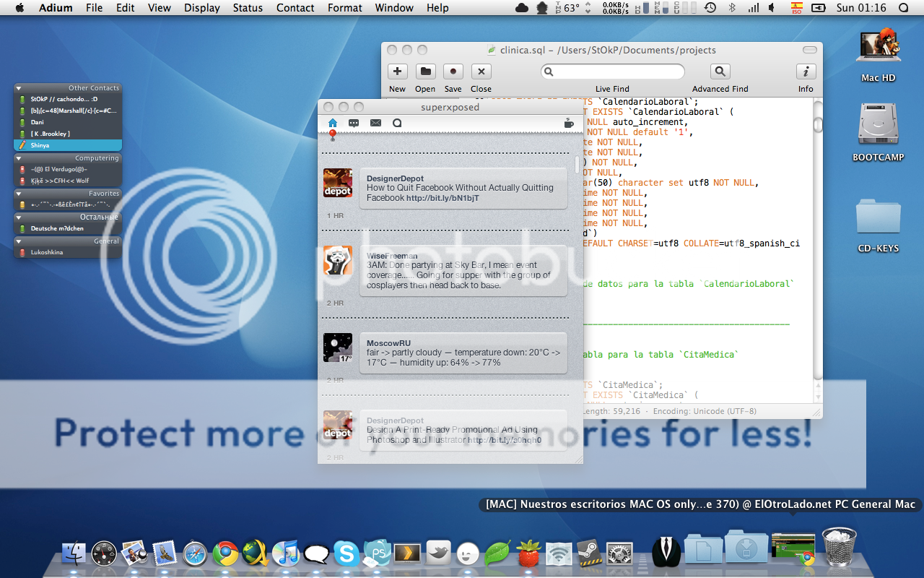Launch iTunes from the Dock
Image resolution: width=924 pixels, height=578 pixels.
coord(287,553)
